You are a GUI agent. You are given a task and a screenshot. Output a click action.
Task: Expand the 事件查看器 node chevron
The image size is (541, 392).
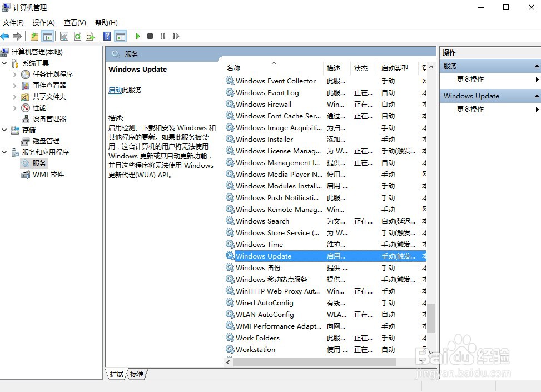(14, 85)
